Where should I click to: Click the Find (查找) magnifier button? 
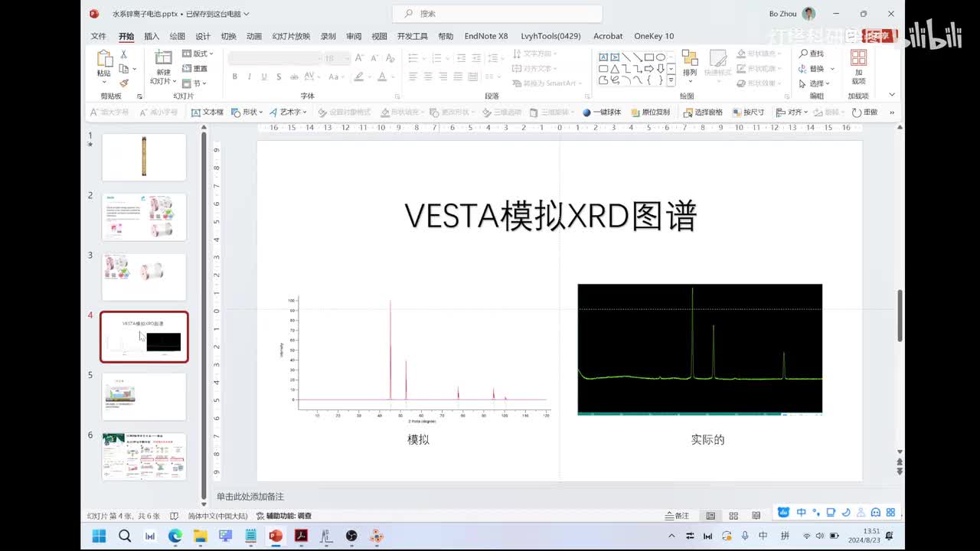click(812, 54)
